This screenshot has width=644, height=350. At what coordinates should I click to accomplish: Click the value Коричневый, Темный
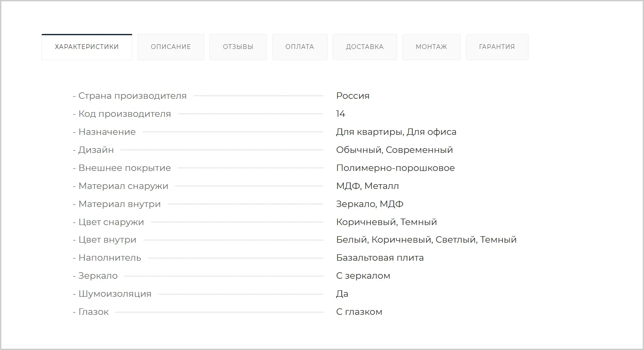coord(386,222)
